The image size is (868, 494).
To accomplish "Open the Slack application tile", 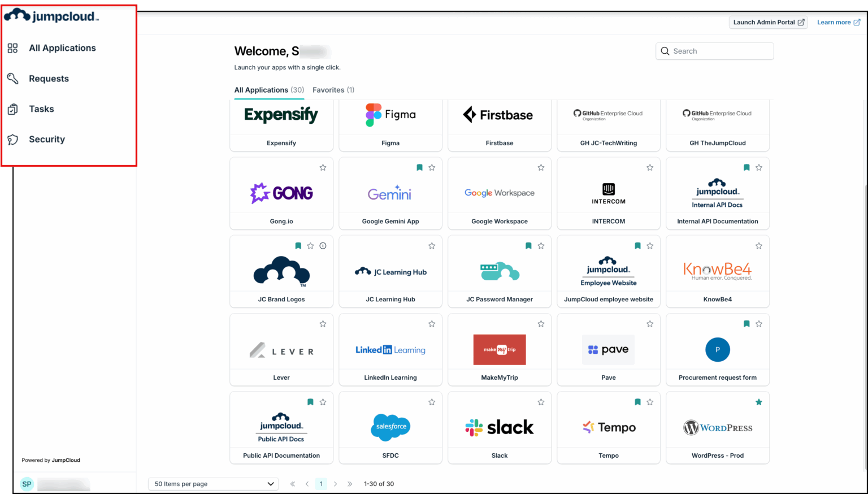I will pos(500,428).
